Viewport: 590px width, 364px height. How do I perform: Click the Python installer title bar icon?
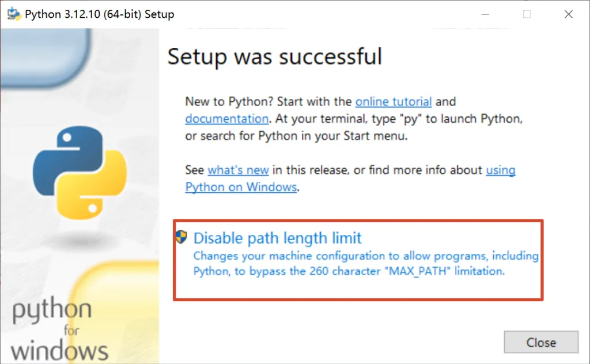14,14
